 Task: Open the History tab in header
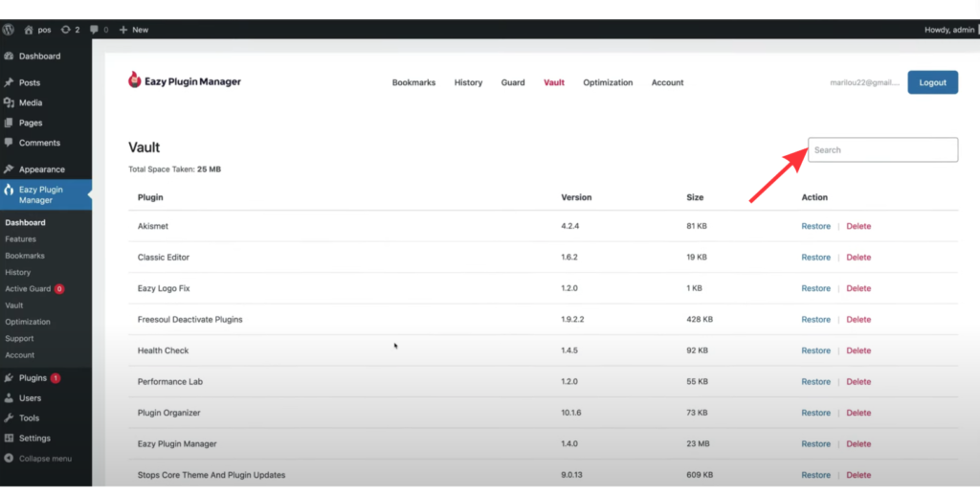pyautogui.click(x=468, y=82)
